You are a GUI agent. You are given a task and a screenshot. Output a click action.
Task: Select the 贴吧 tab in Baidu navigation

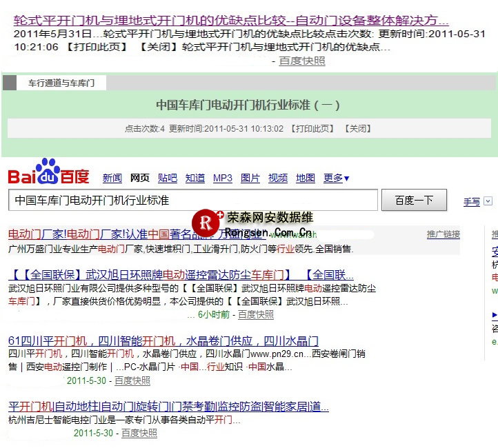coord(167,179)
